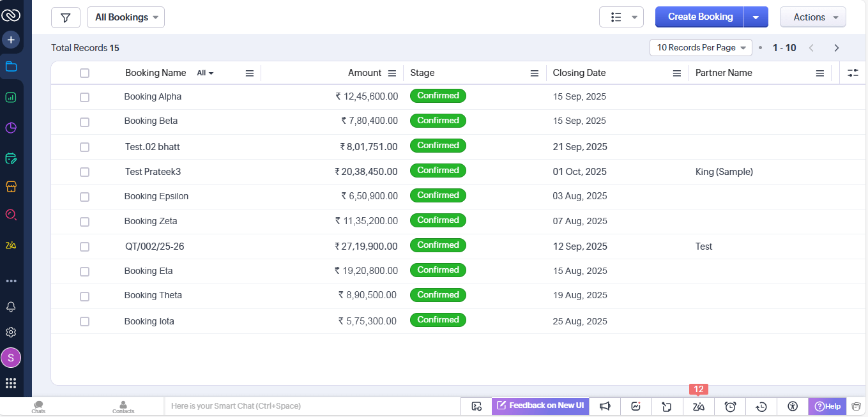868x417 pixels.
Task: Open the manage columns icon in table header
Action: 853,73
